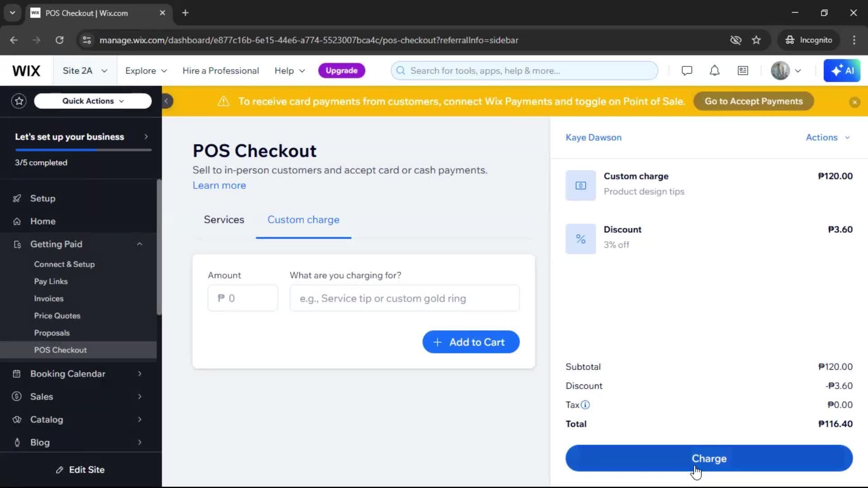Focus the What are you charging for field
The width and height of the screenshot is (868, 488).
[405, 298]
